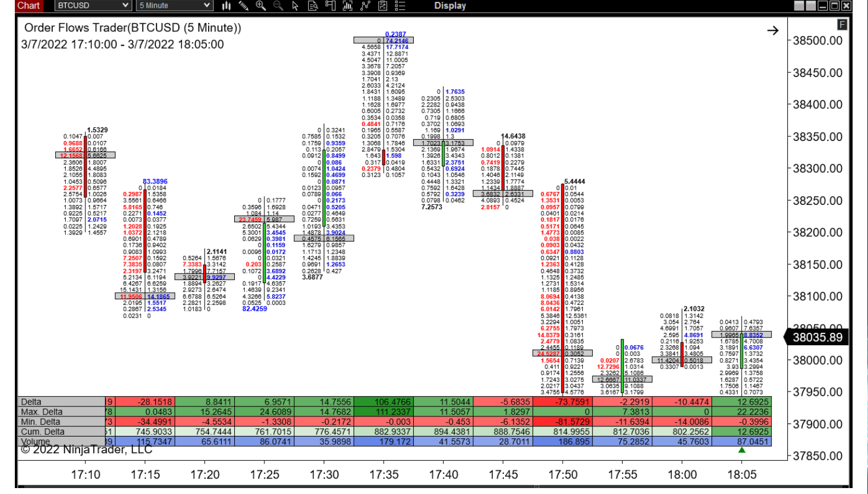868x494 pixels.
Task: Click the F fixed-scale button
Action: pyautogui.click(x=842, y=25)
